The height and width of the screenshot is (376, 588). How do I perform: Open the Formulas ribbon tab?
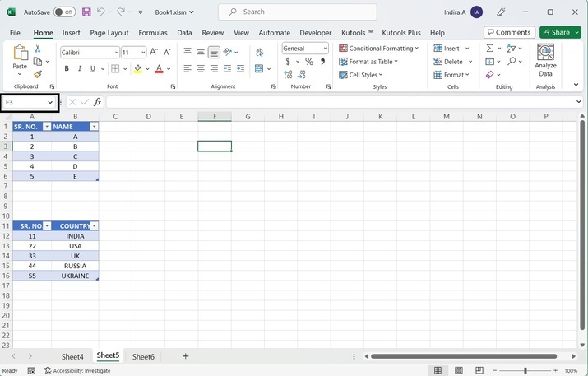click(x=152, y=33)
